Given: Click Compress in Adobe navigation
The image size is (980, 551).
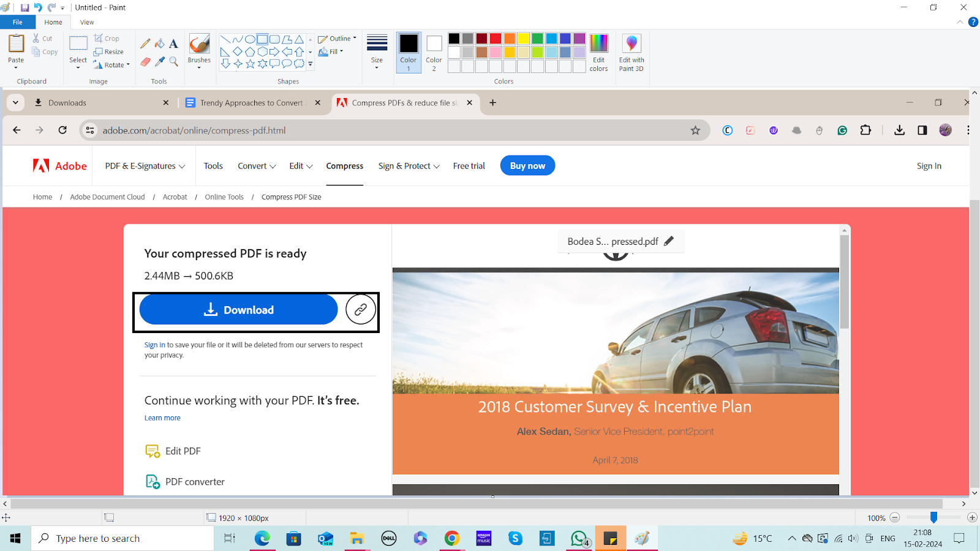Looking at the screenshot, I should click(x=345, y=166).
